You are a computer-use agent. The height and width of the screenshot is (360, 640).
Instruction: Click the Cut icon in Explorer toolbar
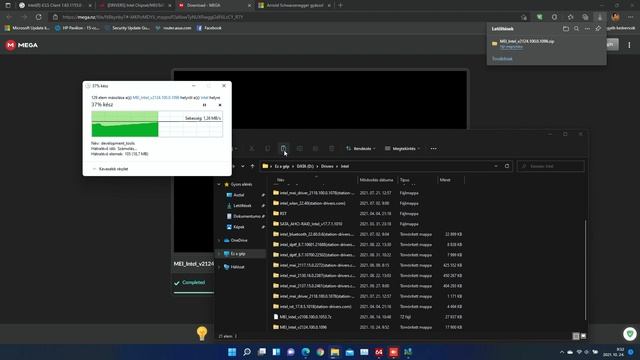252,149
